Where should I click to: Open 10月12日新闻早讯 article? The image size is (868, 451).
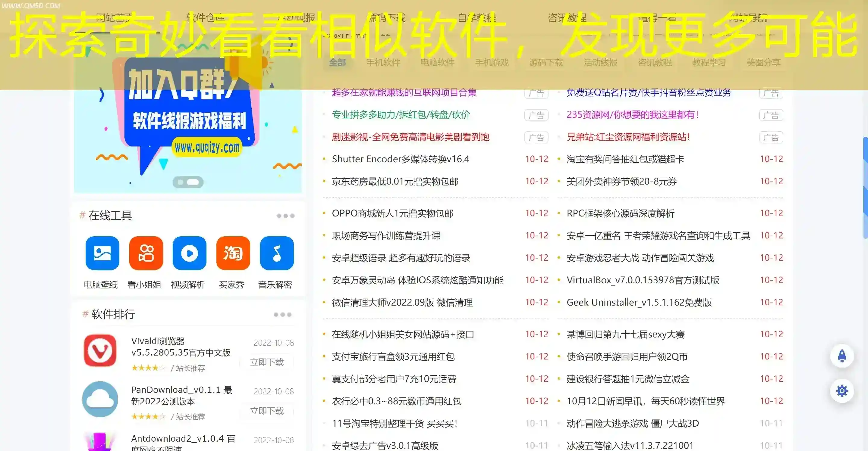pyautogui.click(x=646, y=401)
